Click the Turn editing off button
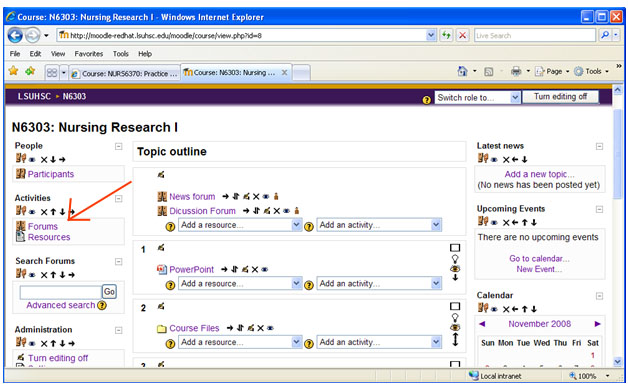The image size is (628, 385). 561,97
